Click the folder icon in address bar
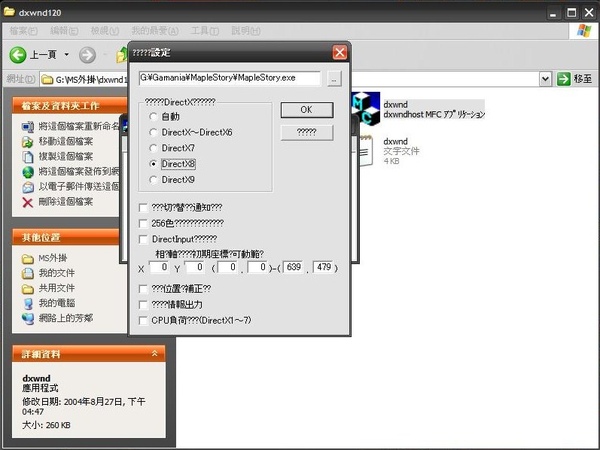Image resolution: width=600 pixels, height=450 pixels. tap(47, 79)
